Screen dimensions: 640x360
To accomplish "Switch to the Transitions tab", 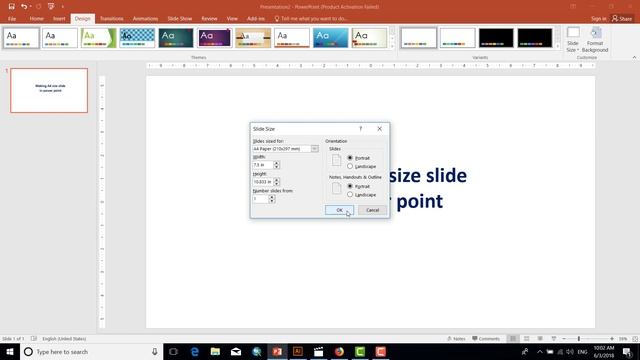I will [x=111, y=19].
